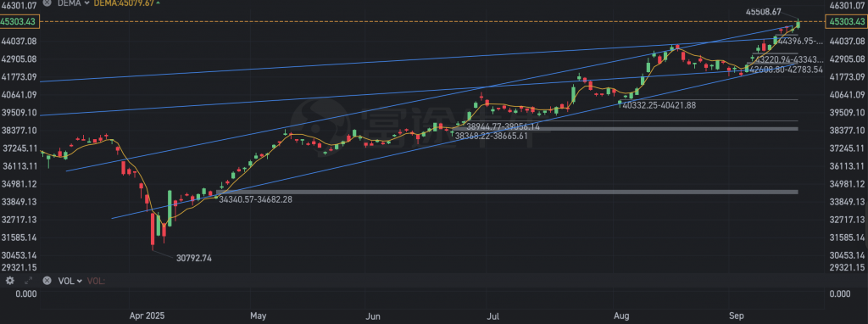Open volume pane settings gear
The image size is (868, 324).
point(9,281)
